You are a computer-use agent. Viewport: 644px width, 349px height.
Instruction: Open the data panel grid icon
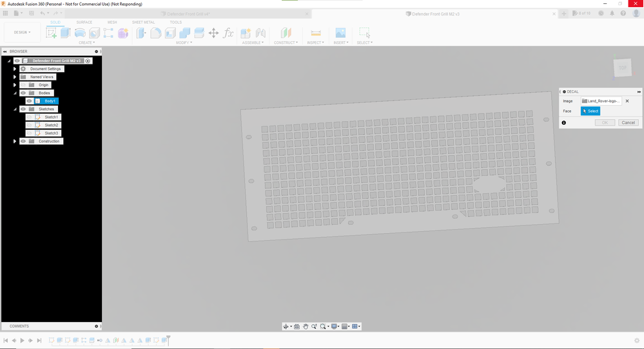click(5, 14)
